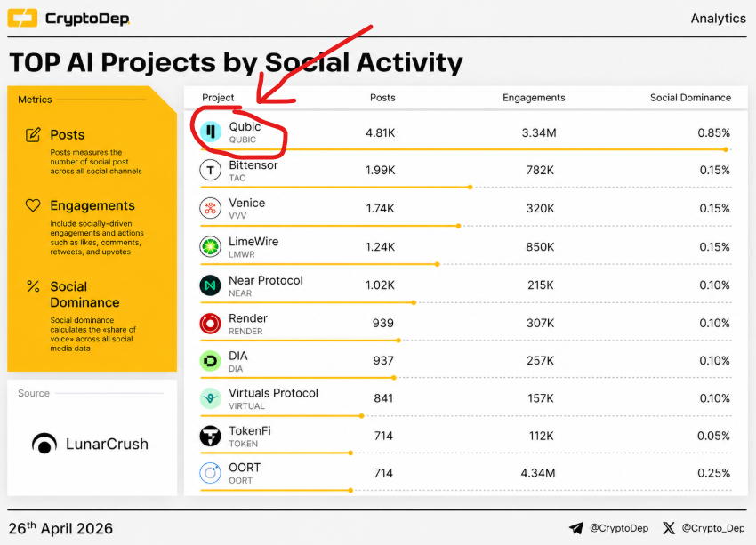Click the Project column header
756x545 pixels.
click(x=218, y=98)
